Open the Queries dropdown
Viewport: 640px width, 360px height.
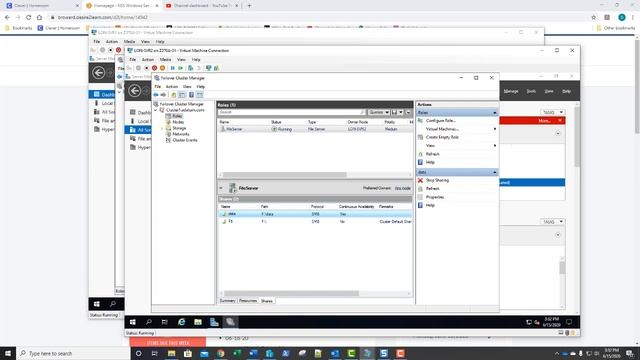(378, 112)
